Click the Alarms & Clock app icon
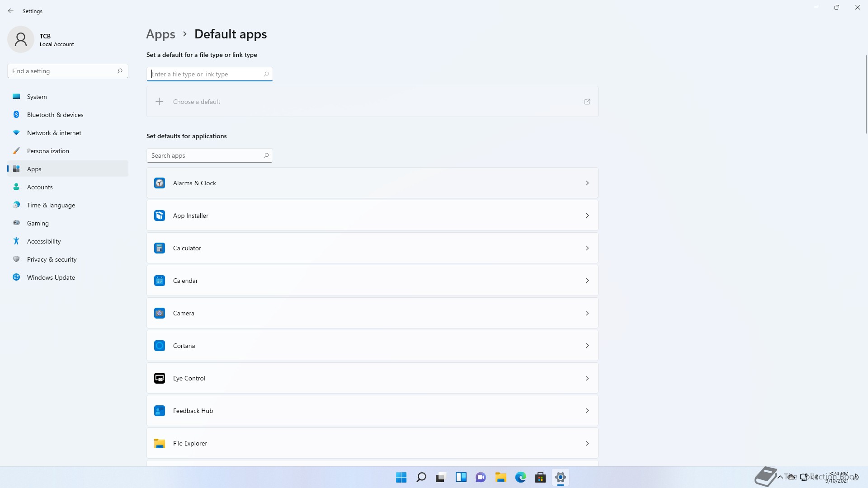The image size is (868, 488). [160, 183]
